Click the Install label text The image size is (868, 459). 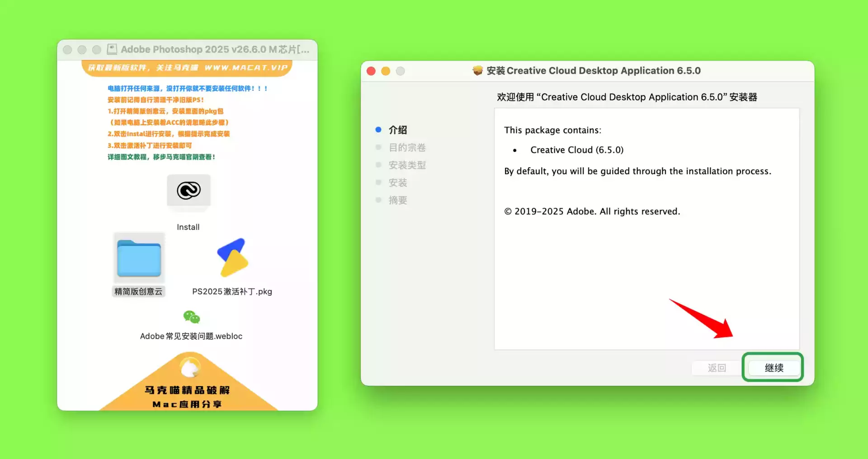[x=188, y=227]
